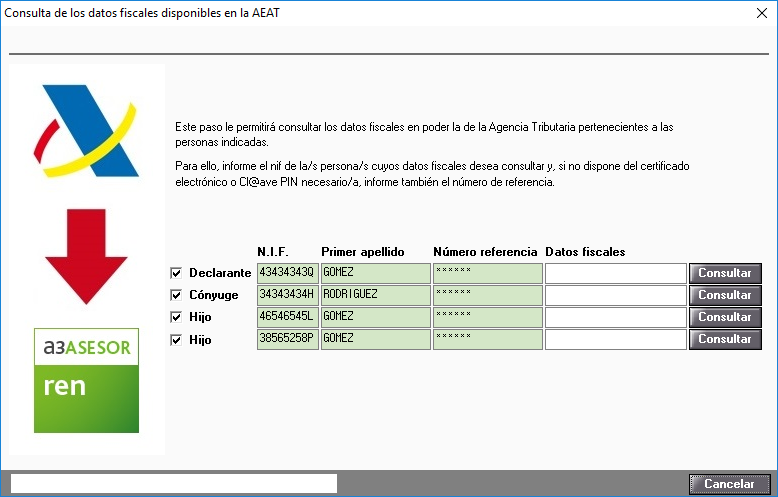Close the Consulta de datos fiscales dialog

coord(762,13)
